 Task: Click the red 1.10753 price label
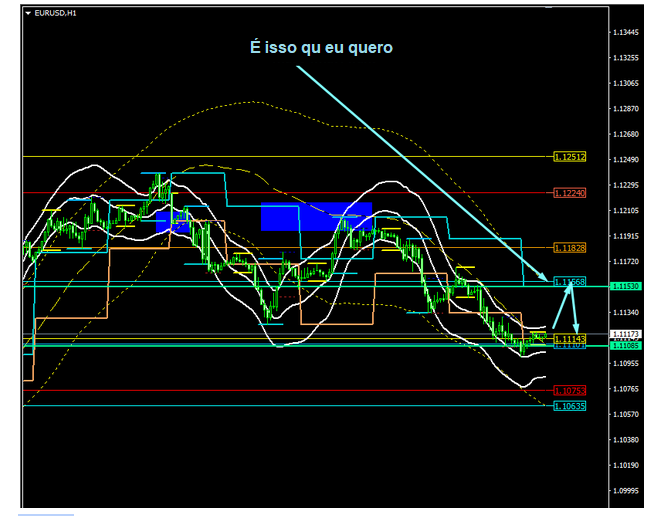[x=569, y=391]
